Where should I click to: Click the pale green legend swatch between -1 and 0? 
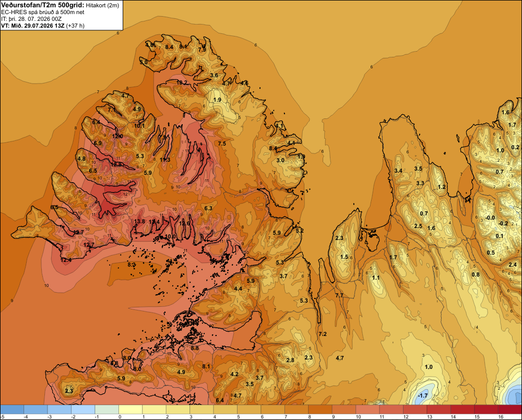click(x=107, y=409)
